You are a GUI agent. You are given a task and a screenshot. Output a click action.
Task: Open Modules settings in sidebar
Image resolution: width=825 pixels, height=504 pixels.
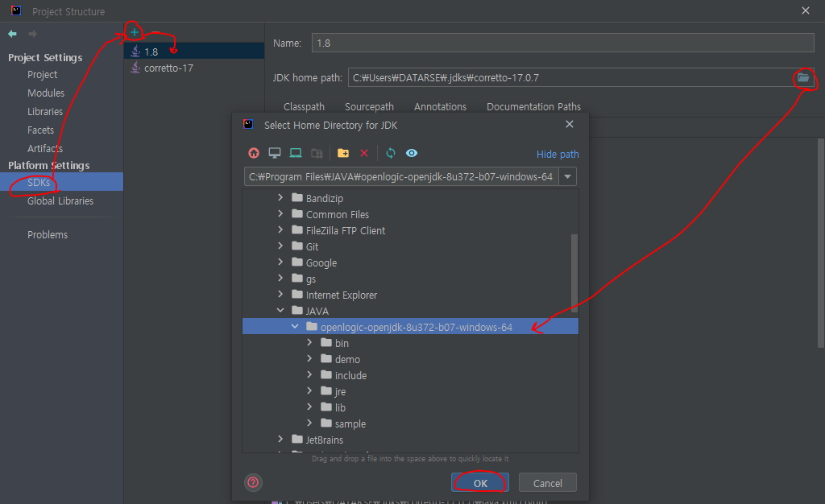point(46,93)
